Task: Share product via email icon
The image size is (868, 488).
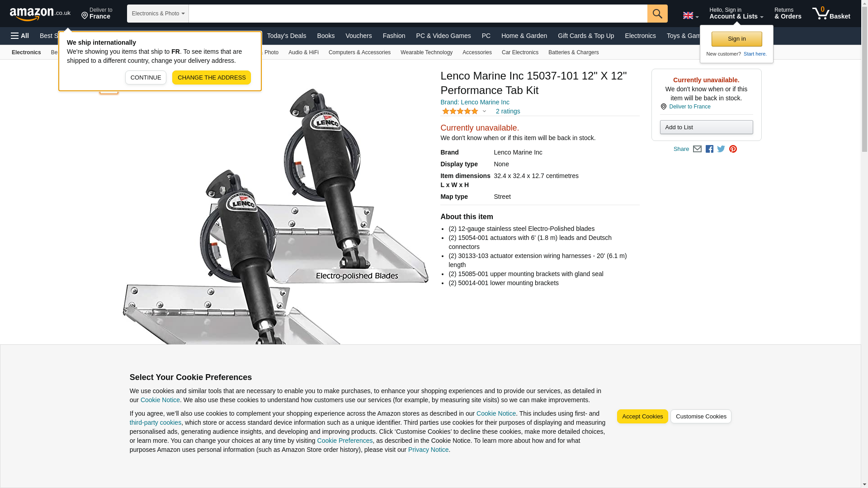Action: [697, 149]
